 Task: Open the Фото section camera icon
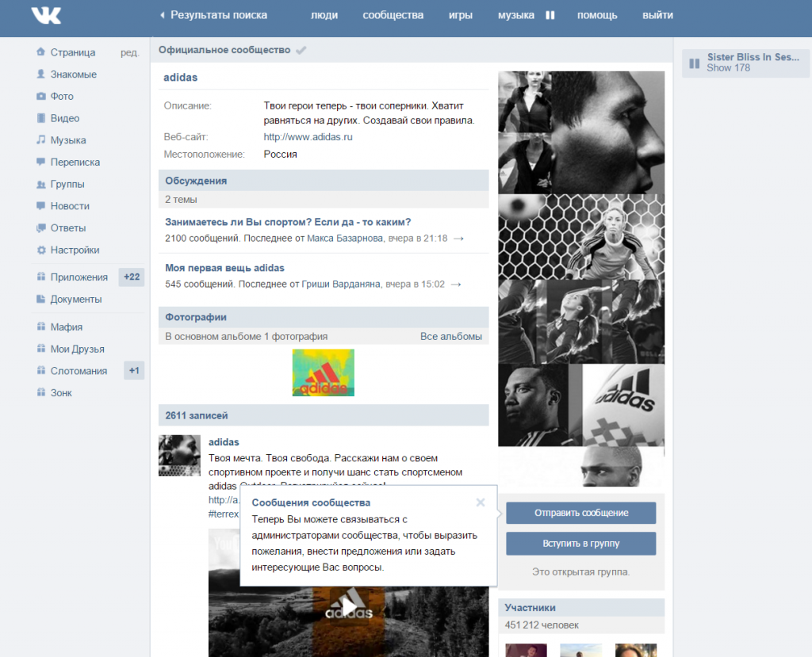tap(41, 97)
